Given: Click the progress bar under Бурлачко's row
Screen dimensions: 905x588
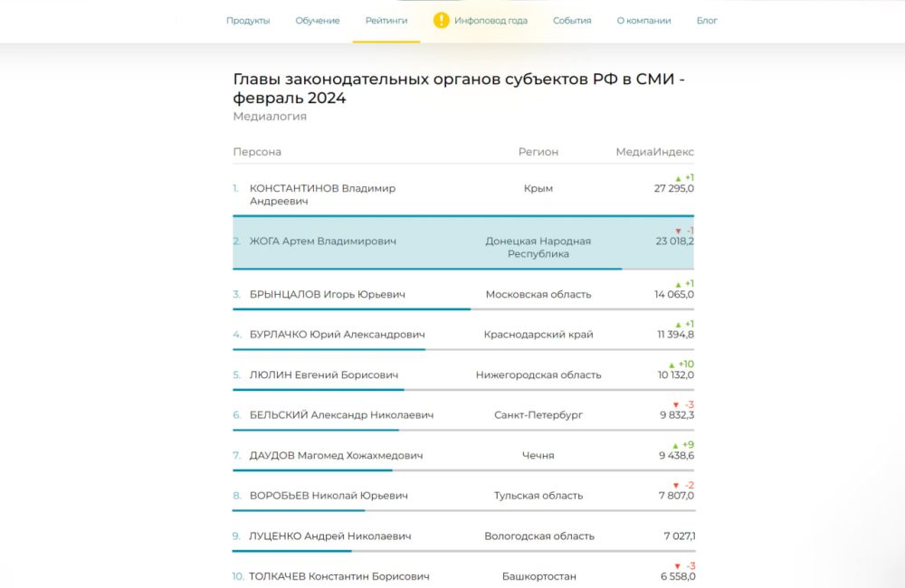Looking at the screenshot, I should point(329,349).
